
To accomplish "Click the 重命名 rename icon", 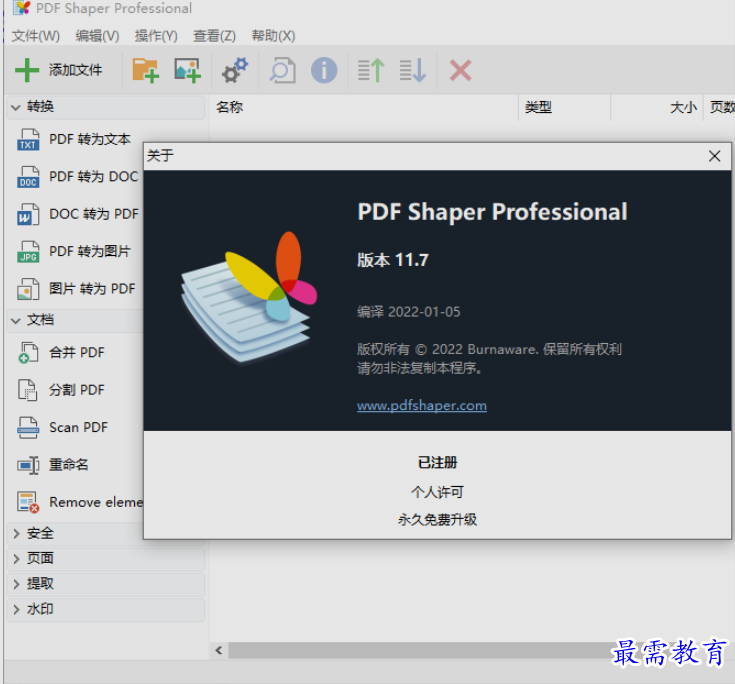I will click(28, 465).
